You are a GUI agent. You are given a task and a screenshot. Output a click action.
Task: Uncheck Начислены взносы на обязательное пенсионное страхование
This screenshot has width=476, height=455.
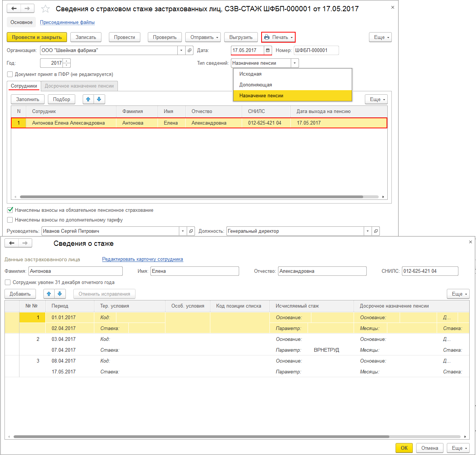pos(10,210)
